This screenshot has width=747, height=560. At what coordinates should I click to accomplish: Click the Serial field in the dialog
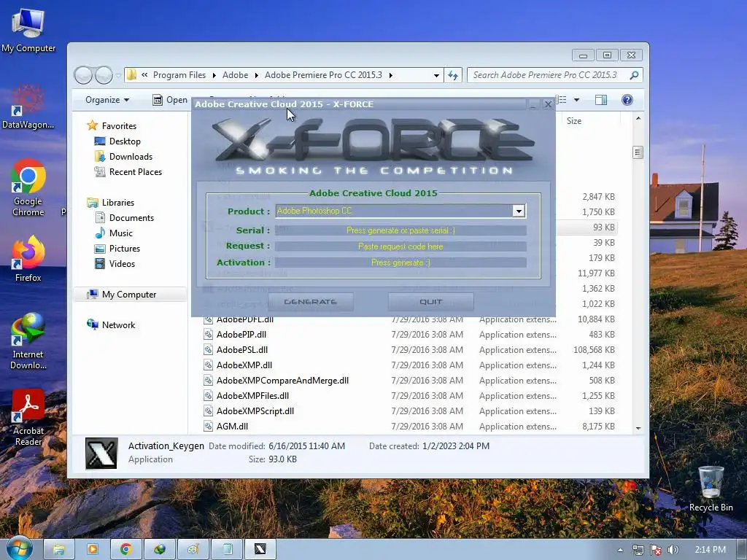coord(400,230)
